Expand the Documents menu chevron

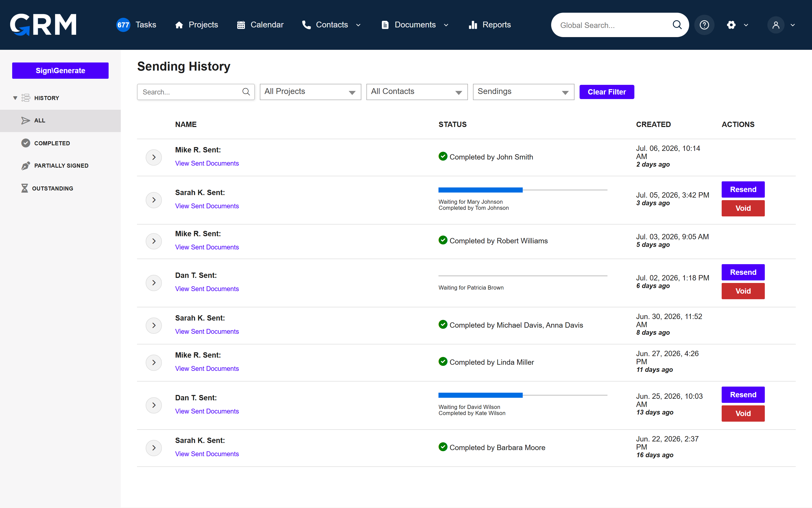pyautogui.click(x=446, y=25)
